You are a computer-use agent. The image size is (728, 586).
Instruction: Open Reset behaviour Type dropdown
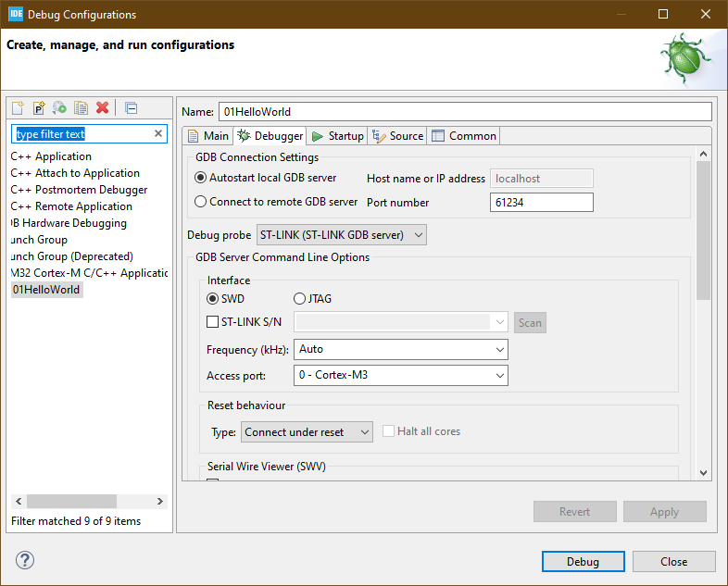pos(307,431)
